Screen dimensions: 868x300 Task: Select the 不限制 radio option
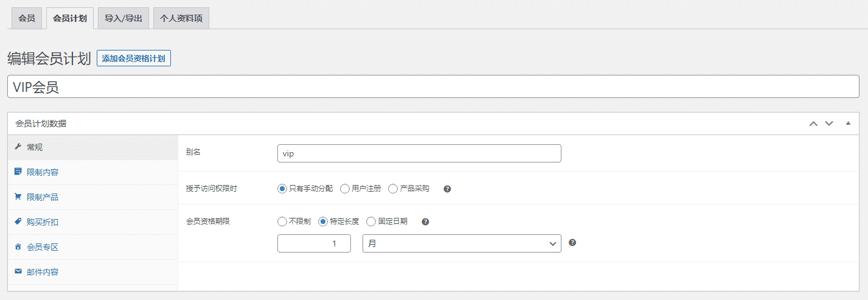[x=282, y=222]
